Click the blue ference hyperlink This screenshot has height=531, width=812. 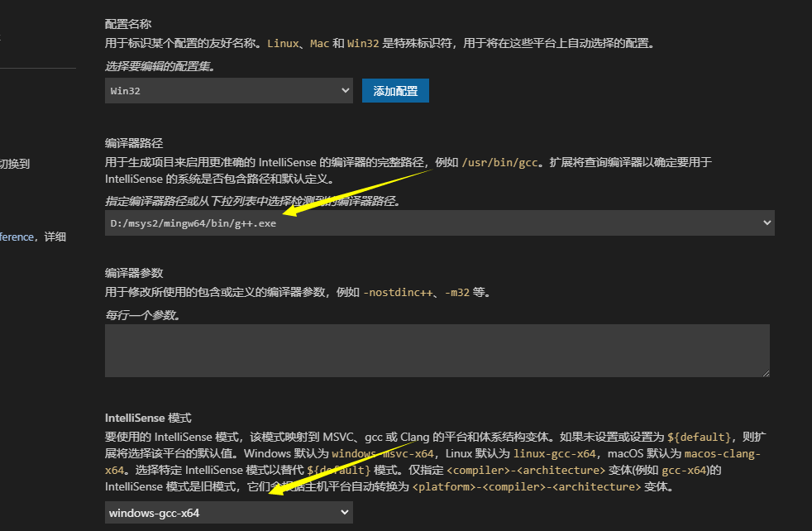point(16,237)
